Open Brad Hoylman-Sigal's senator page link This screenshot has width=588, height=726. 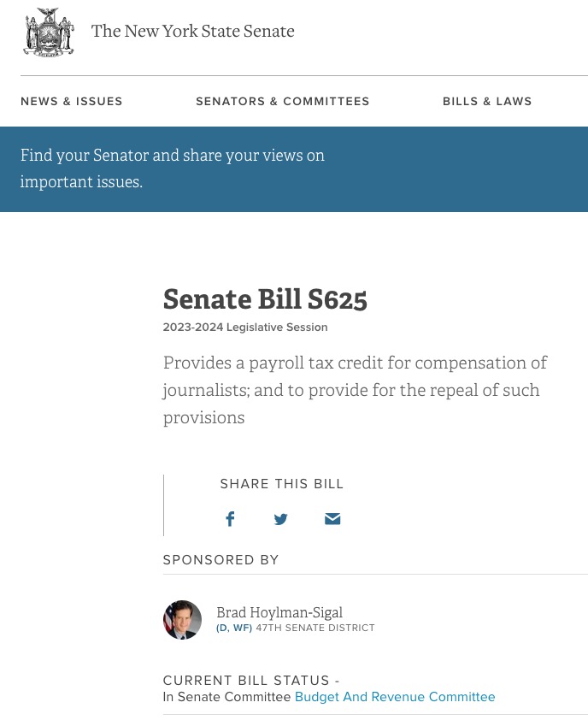coord(279,612)
